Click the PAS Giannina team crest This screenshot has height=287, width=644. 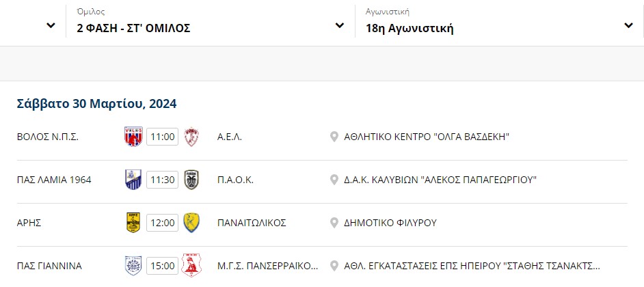pyautogui.click(x=133, y=266)
